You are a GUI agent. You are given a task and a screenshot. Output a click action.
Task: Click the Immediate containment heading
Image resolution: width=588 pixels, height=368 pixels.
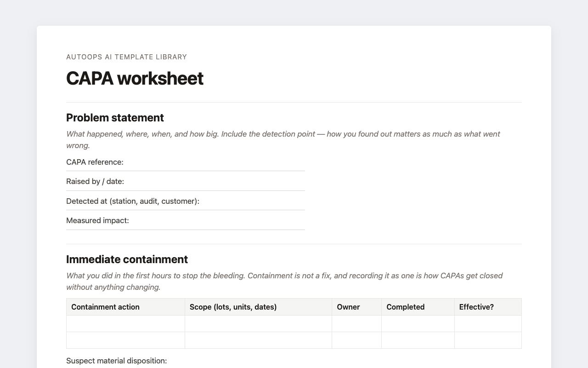[x=127, y=259]
